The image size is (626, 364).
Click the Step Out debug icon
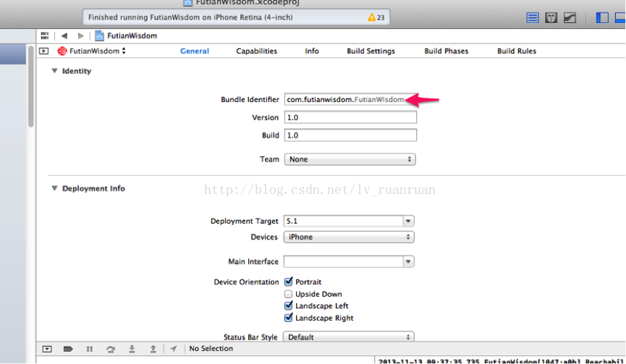coord(153,350)
